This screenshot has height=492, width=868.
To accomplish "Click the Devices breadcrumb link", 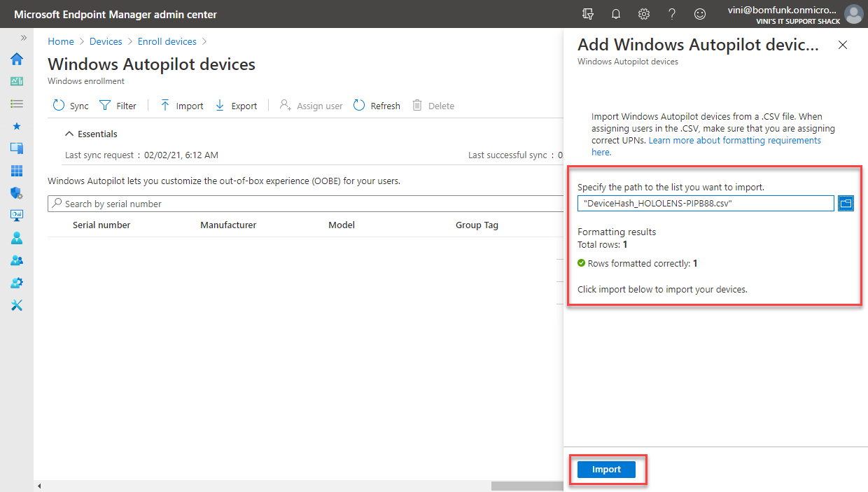I will (x=106, y=41).
